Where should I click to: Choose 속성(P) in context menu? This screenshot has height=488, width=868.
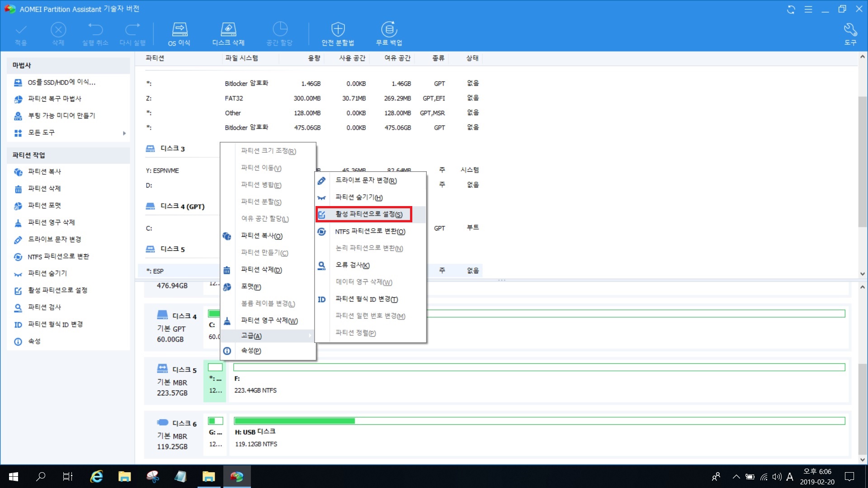click(268, 351)
